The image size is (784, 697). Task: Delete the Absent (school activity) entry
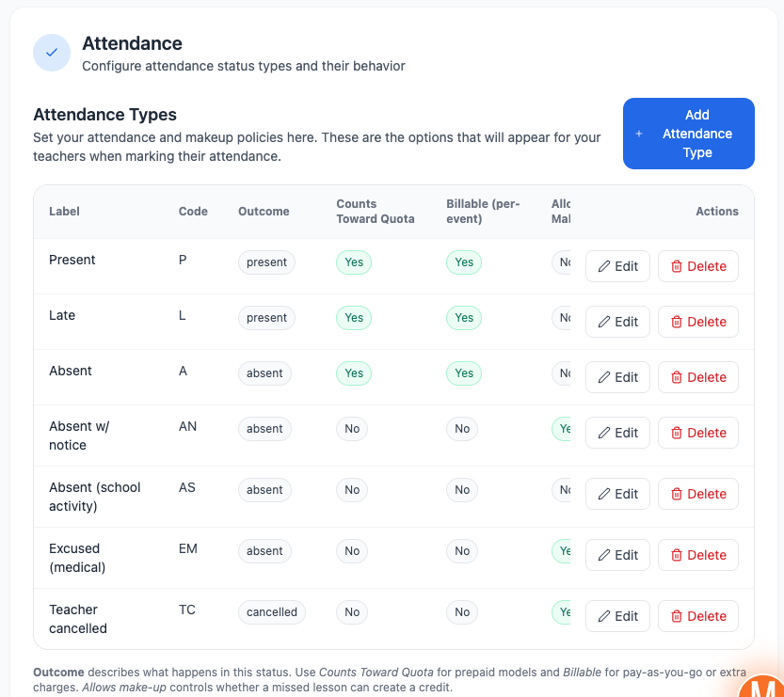[697, 494]
